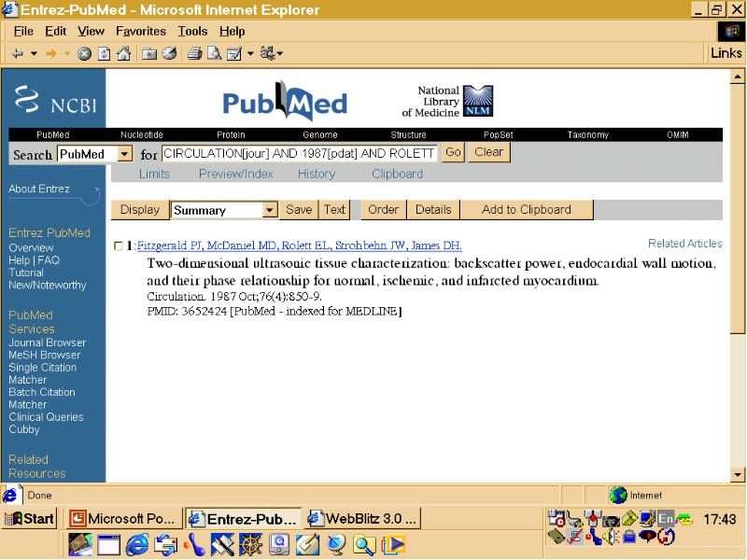Open the History clock toolbar icon
Image resolution: width=747 pixels, height=560 pixels.
coord(170,54)
